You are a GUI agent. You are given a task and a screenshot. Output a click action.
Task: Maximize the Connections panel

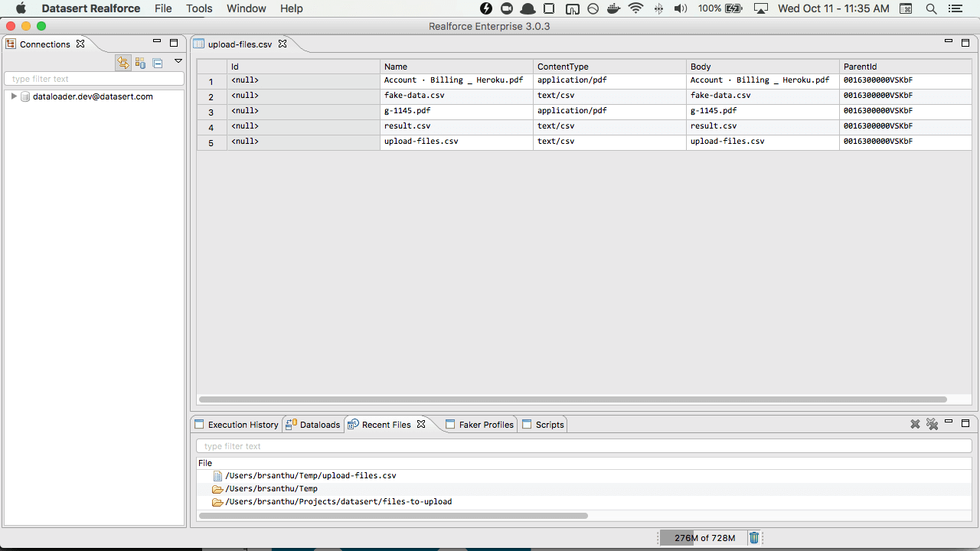(174, 43)
